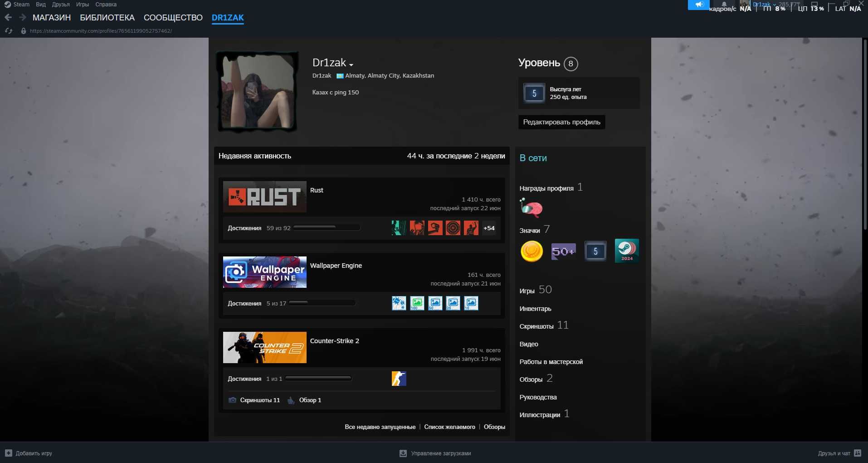Open the Wallpaper Engine game banner
This screenshot has height=463, width=868.
pyautogui.click(x=265, y=272)
